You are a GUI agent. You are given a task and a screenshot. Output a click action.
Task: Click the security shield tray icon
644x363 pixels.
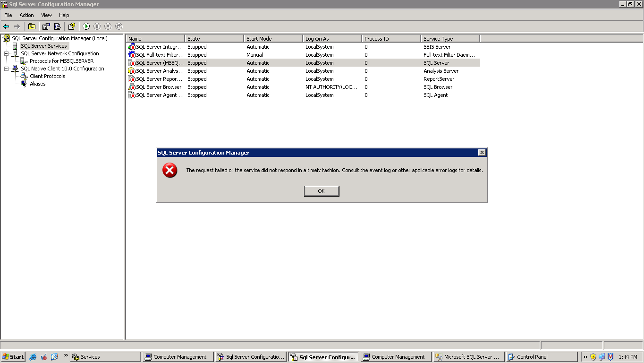(x=593, y=357)
